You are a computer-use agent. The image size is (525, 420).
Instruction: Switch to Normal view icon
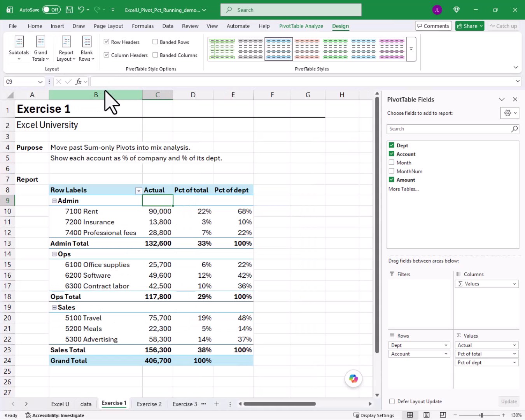(410, 415)
